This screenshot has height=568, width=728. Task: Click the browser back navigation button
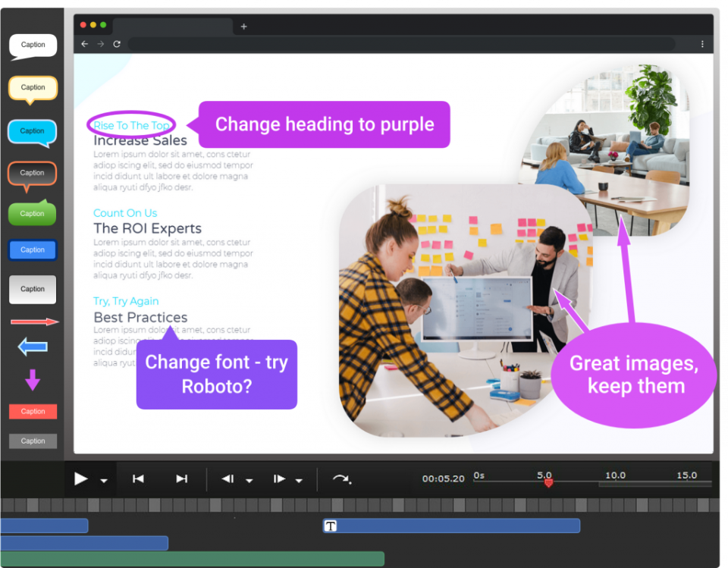point(84,44)
